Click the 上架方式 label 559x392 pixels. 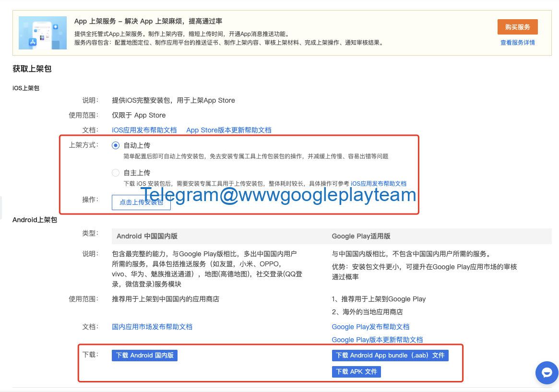coord(83,145)
